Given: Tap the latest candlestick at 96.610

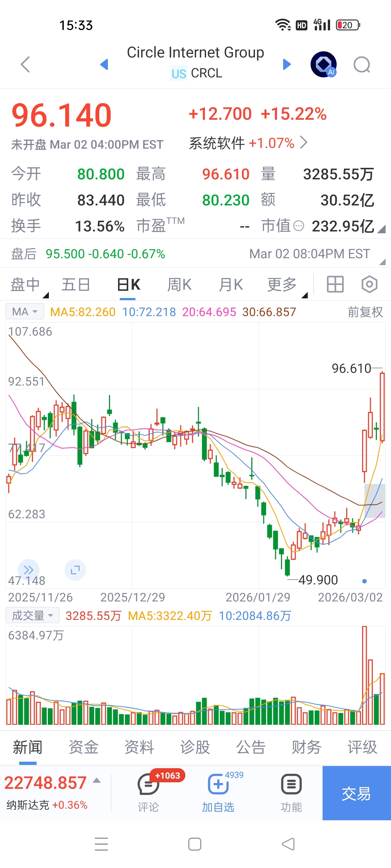Looking at the screenshot, I should (x=382, y=407).
